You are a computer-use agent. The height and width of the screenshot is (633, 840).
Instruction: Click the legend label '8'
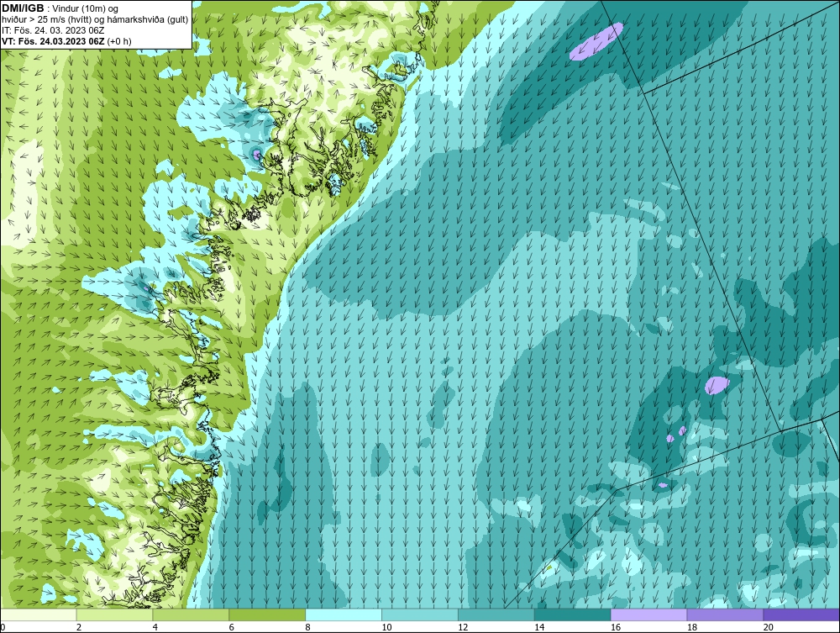tap(308, 627)
